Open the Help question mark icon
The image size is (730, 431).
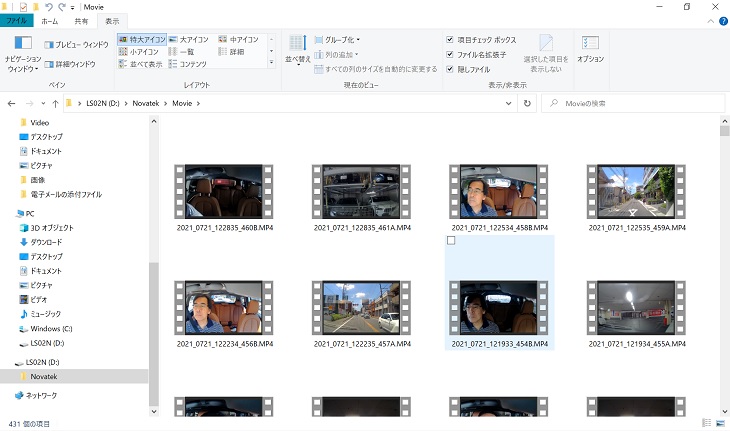(x=723, y=21)
